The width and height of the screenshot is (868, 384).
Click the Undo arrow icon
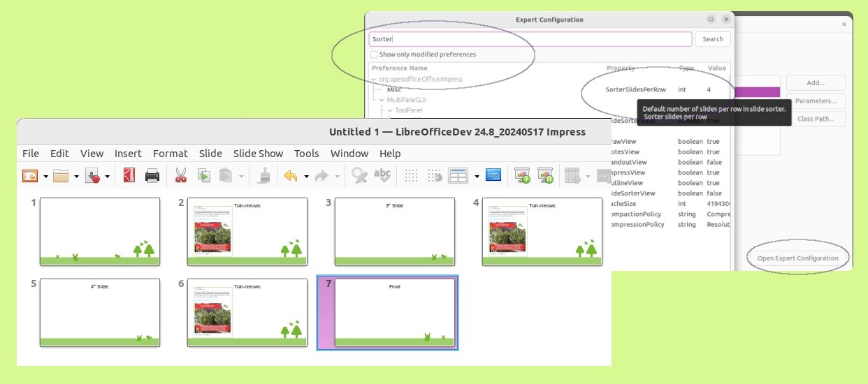(291, 176)
